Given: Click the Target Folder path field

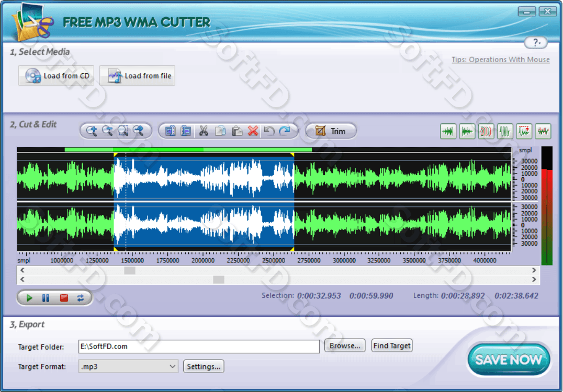Looking at the screenshot, I should click(199, 347).
